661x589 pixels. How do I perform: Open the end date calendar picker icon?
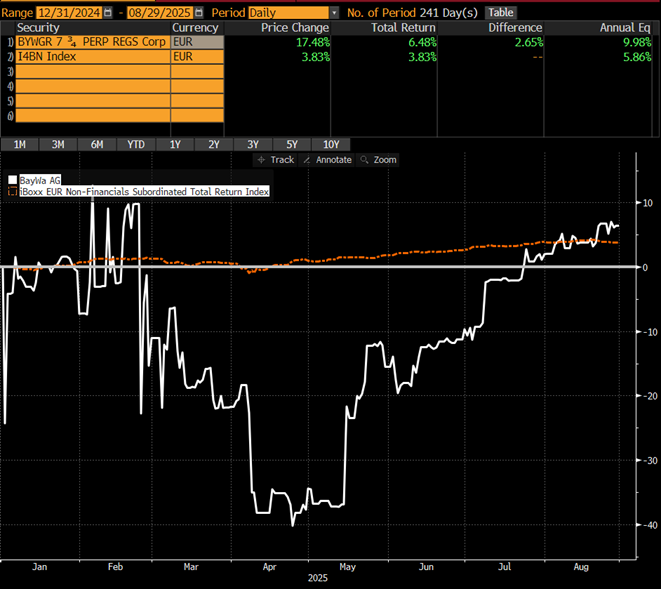click(x=197, y=12)
